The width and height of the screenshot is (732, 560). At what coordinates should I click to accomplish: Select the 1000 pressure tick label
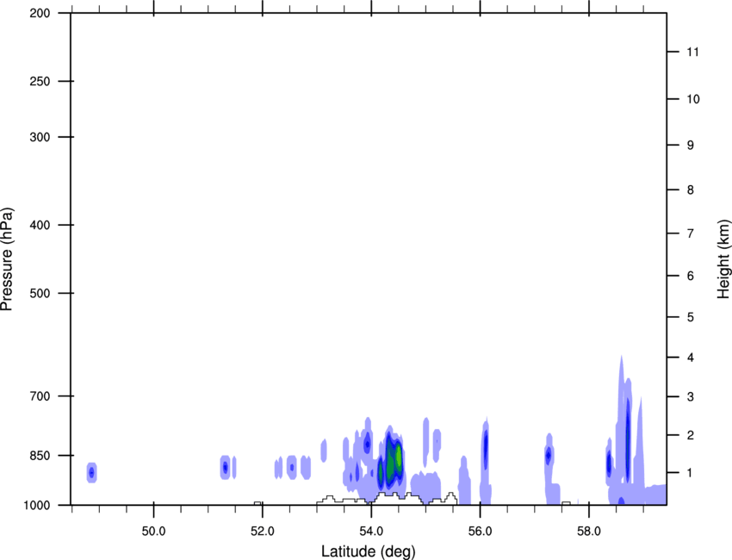click(x=37, y=506)
